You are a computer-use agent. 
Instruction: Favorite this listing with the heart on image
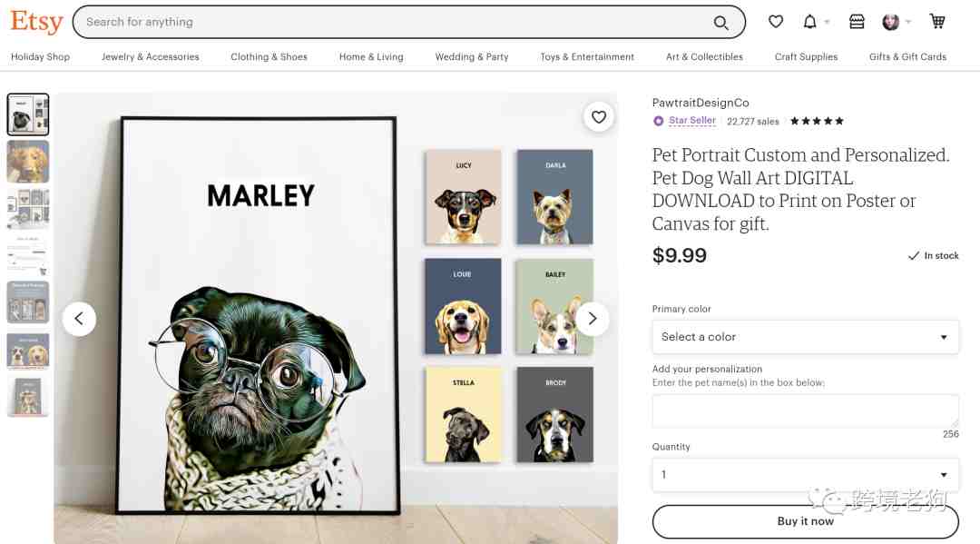(599, 117)
